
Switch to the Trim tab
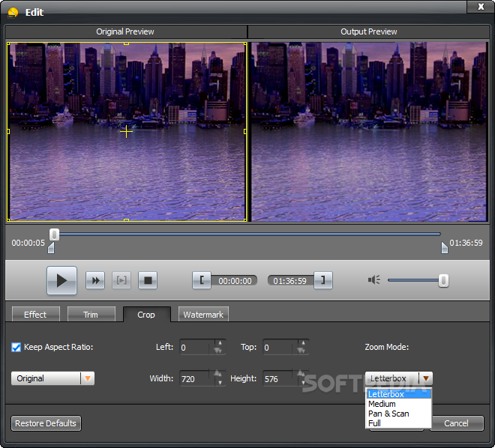91,315
